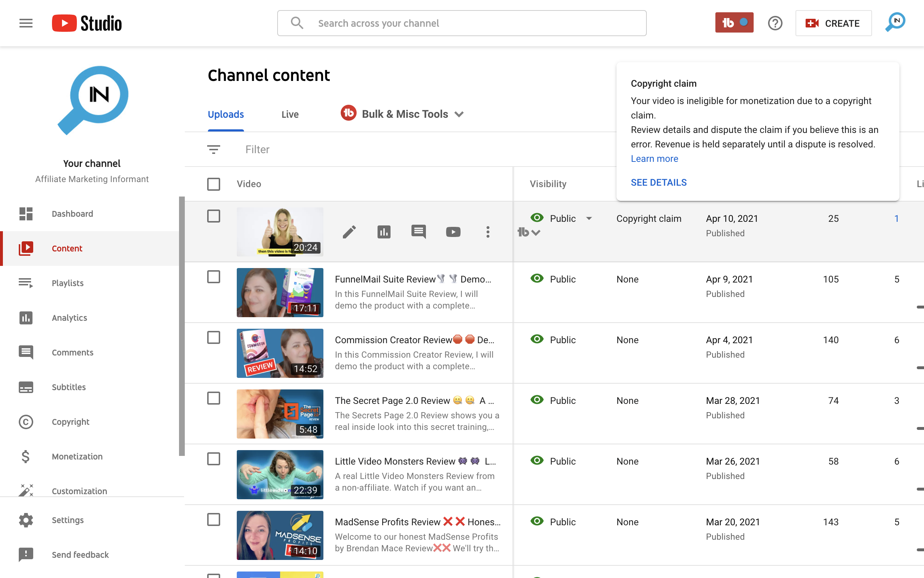924x578 pixels.
Task: Click the eye icon for FunnelMail Suite Review
Action: pos(537,278)
